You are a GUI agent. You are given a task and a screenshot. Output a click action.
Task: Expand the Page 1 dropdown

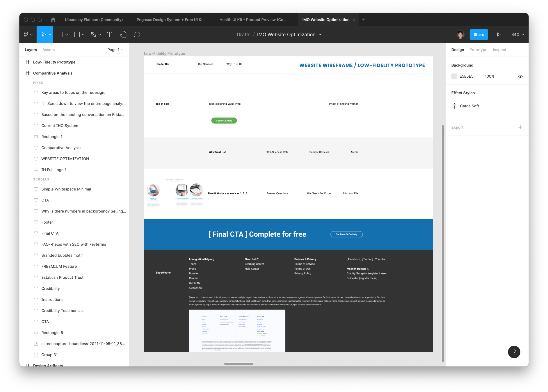115,50
